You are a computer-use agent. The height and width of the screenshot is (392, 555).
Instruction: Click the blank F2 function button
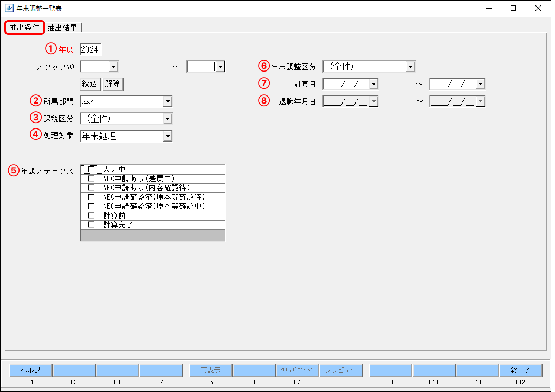[x=74, y=370]
